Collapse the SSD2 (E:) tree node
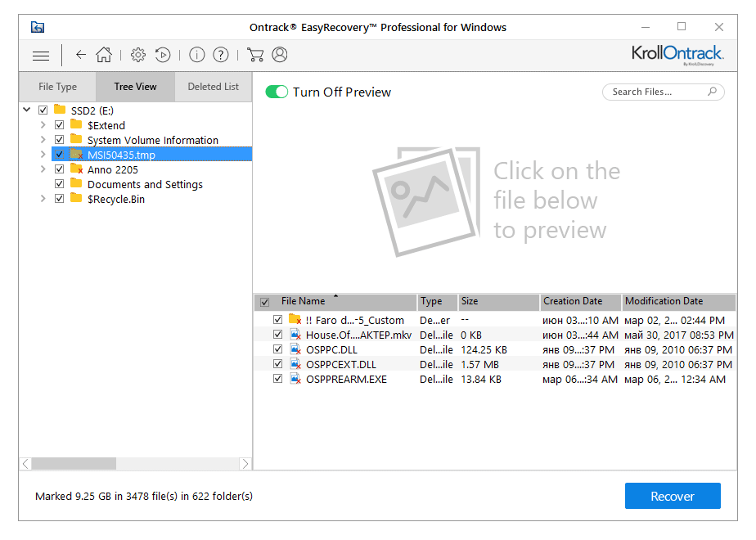Viewport: 756px width, 540px height. click(x=27, y=110)
